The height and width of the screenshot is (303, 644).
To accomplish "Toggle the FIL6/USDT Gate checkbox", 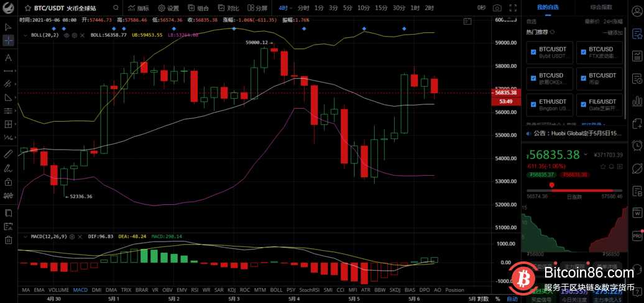I will point(583,105).
